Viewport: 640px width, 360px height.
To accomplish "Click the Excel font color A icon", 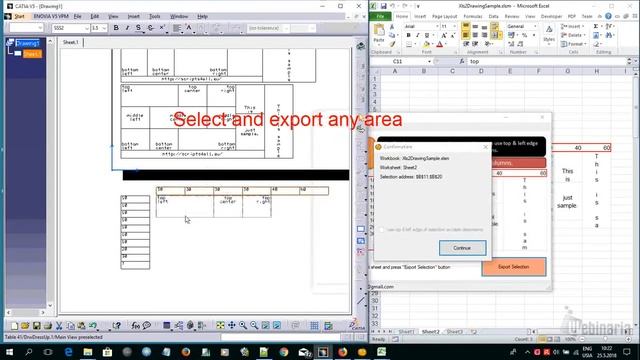I will point(440,44).
